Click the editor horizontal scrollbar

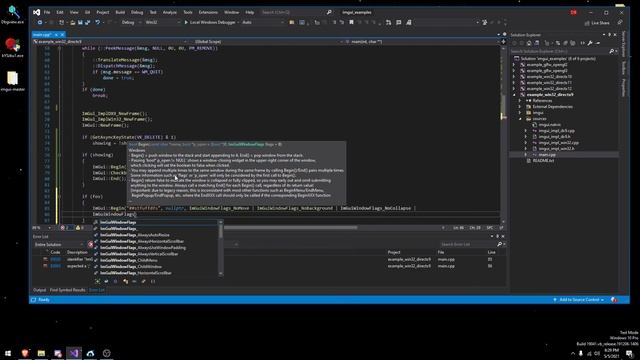[x=291, y=228]
